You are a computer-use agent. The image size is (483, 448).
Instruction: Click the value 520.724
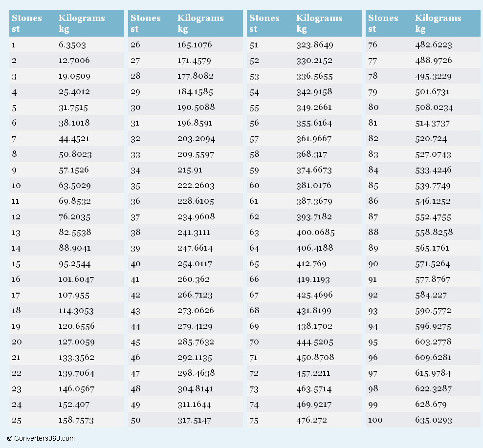[x=431, y=139]
